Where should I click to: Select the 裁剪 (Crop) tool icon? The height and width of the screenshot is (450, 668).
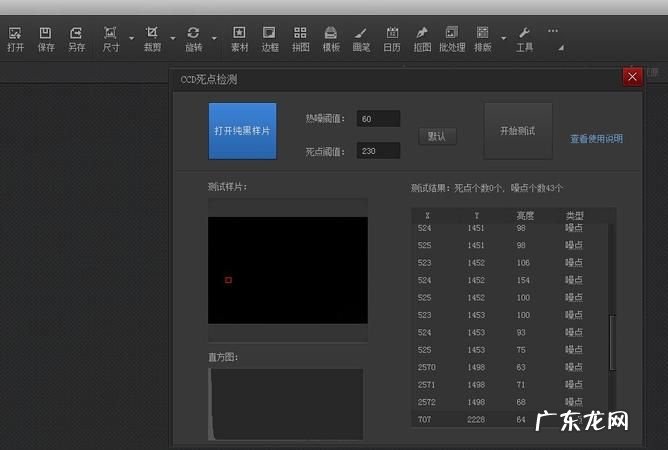click(x=152, y=38)
